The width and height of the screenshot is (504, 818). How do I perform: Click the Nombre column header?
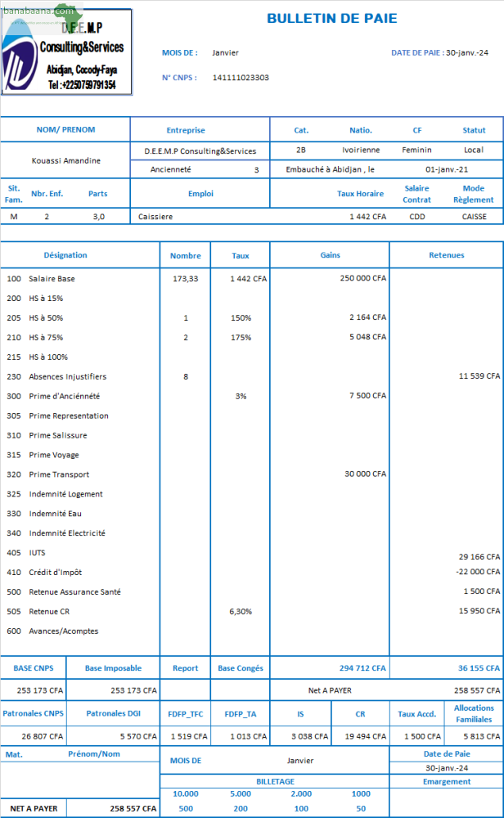click(x=185, y=255)
